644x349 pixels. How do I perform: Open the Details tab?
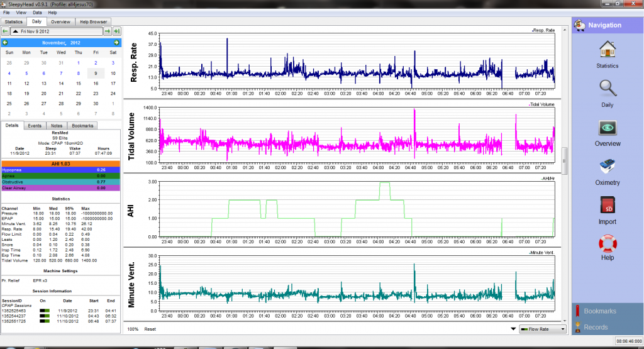12,126
